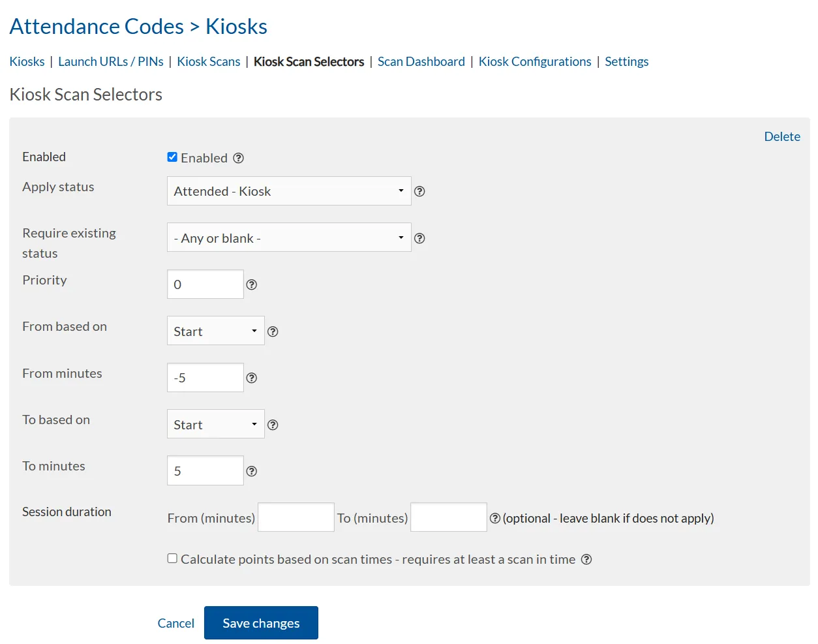Expand the Require existing status dropdown
Viewport: 818px width, 644px height.
(289, 238)
